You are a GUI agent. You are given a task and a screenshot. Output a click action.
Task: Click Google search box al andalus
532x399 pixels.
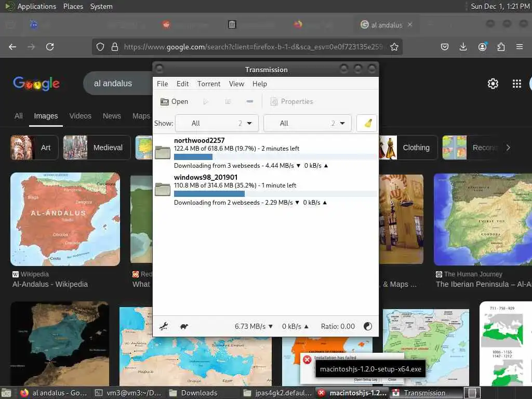pyautogui.click(x=118, y=84)
